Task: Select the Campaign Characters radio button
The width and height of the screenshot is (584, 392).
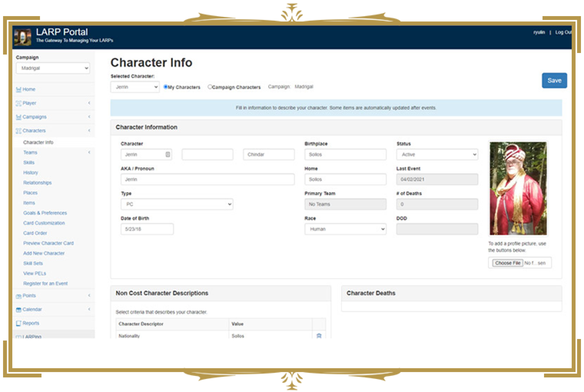Action: pos(210,87)
